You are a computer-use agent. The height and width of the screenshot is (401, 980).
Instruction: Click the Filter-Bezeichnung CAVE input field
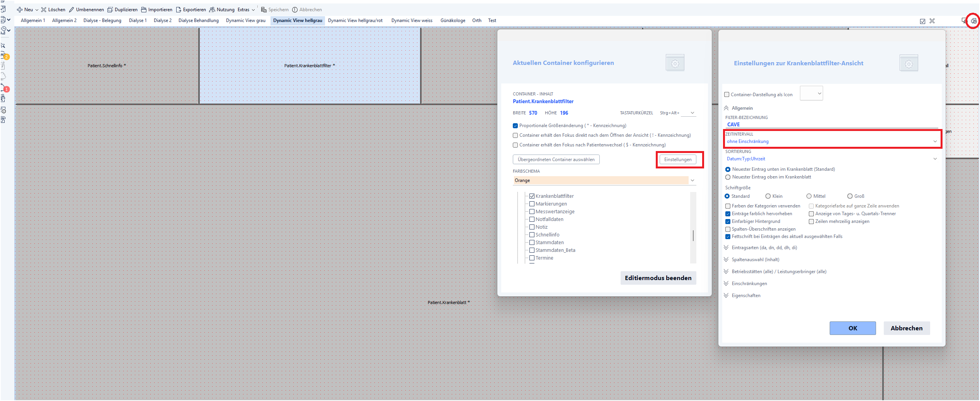832,124
